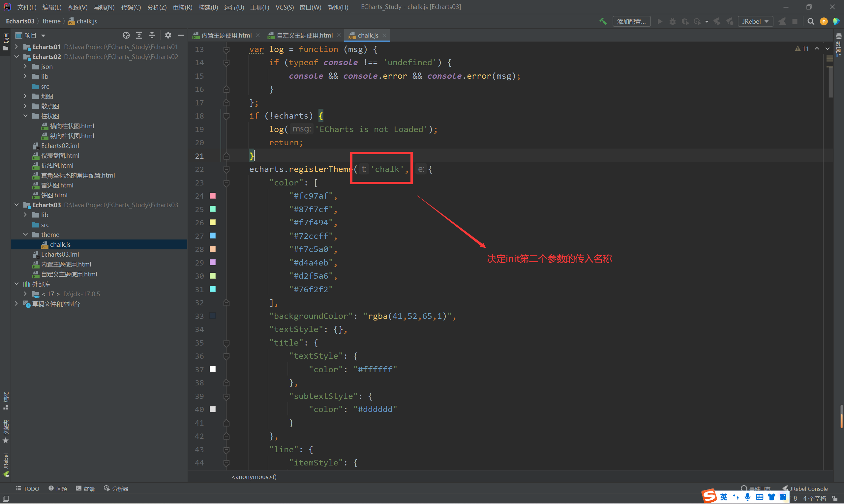Viewport: 844px width, 504px height.
Task: Open Search Everywhere magnifier icon
Action: click(811, 21)
